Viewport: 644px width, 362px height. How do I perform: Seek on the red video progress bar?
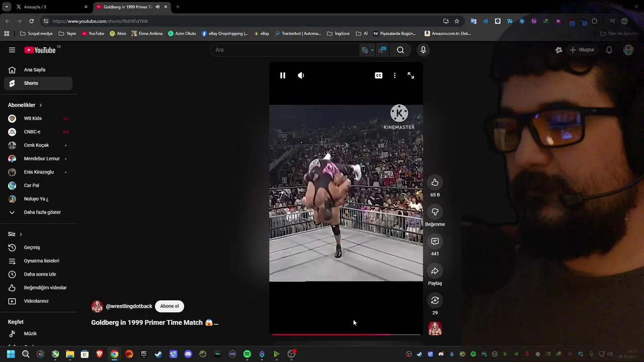(346, 334)
